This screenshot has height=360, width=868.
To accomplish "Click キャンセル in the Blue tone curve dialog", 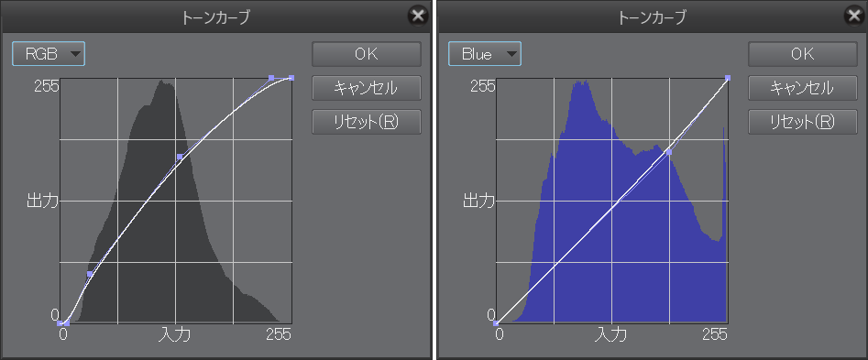I will (x=803, y=88).
